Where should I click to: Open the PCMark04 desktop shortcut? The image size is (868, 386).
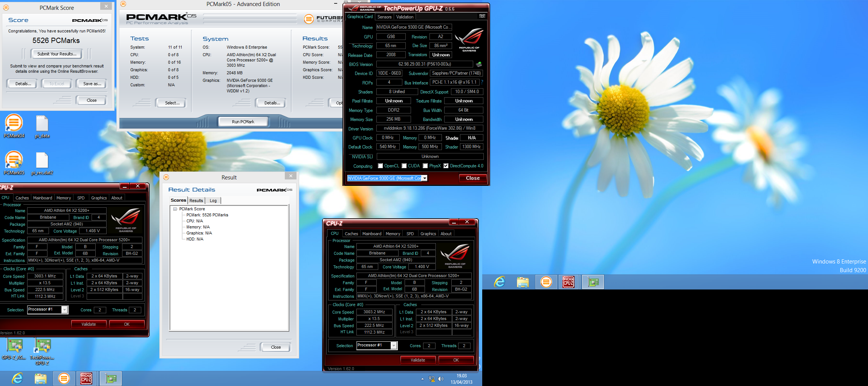pos(14,126)
